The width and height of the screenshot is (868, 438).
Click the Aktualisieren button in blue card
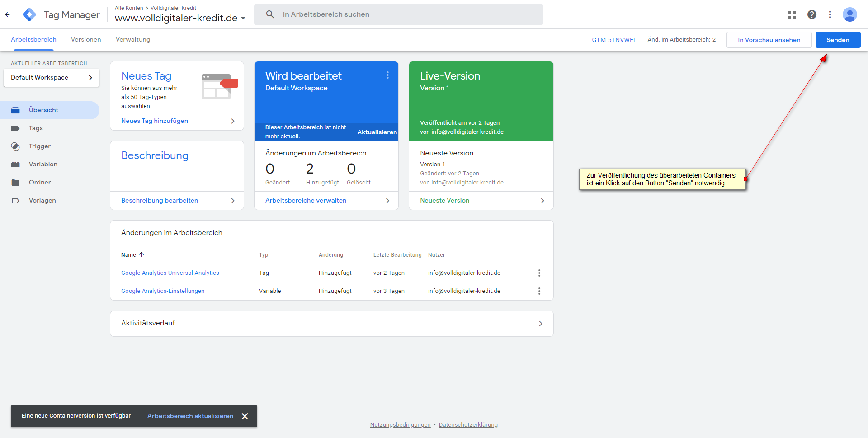click(377, 132)
